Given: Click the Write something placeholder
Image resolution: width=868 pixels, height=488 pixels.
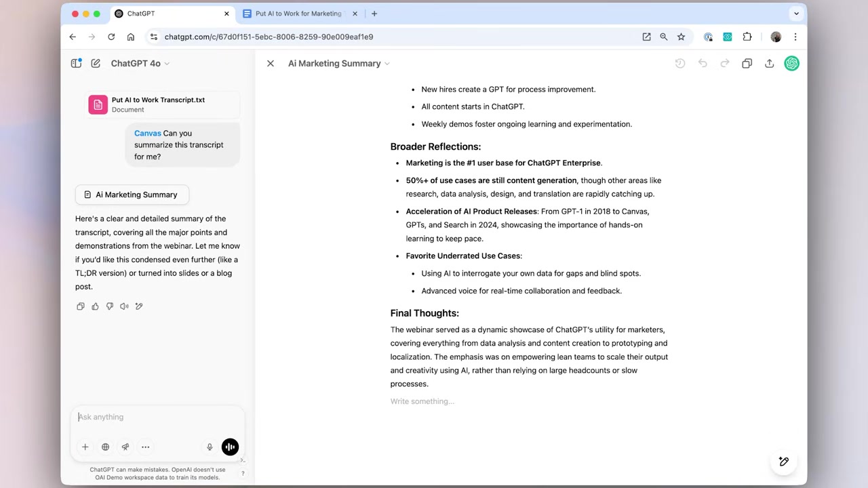Looking at the screenshot, I should click(422, 401).
